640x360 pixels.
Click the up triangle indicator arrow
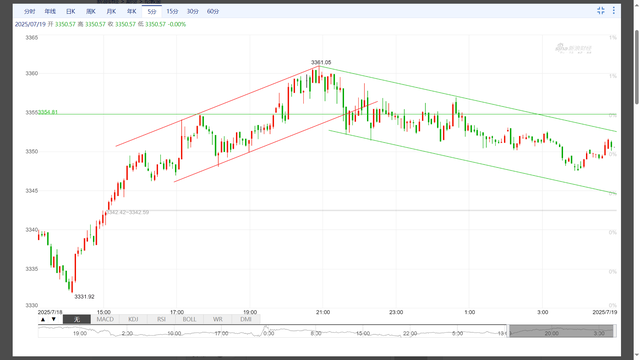tap(43, 319)
